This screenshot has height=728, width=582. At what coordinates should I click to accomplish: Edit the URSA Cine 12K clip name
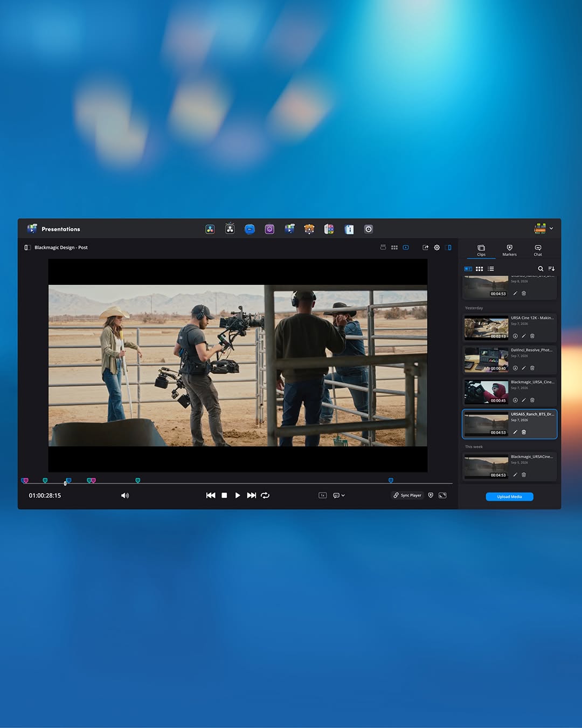[x=524, y=336]
